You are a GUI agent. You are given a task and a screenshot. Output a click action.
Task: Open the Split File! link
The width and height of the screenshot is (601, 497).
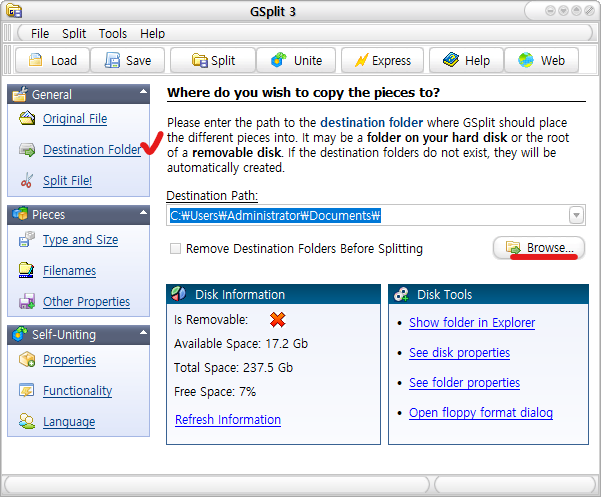(x=67, y=180)
